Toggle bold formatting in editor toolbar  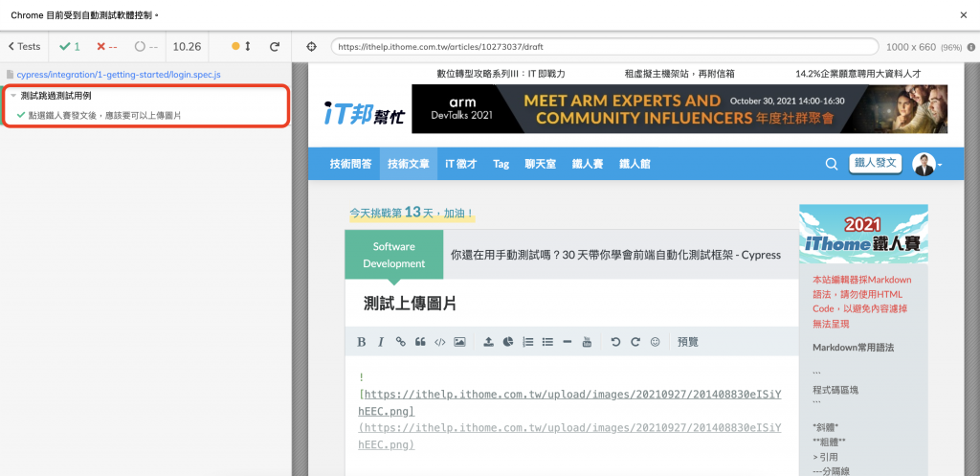pyautogui.click(x=361, y=342)
